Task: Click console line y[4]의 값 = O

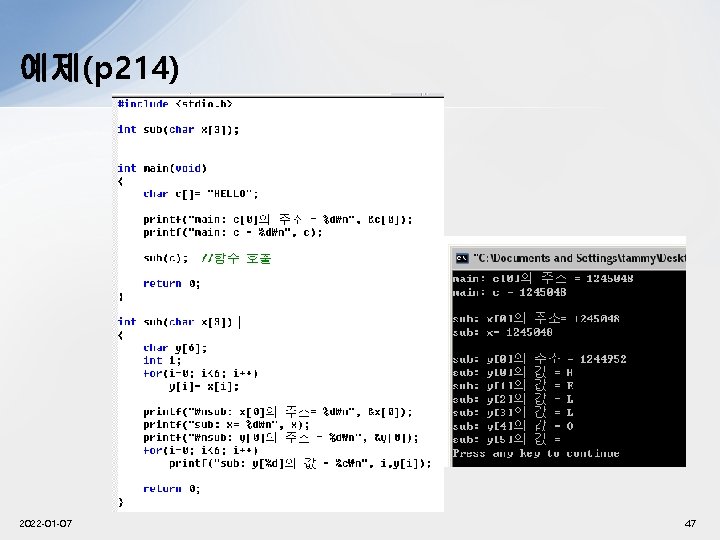Action: [512, 426]
